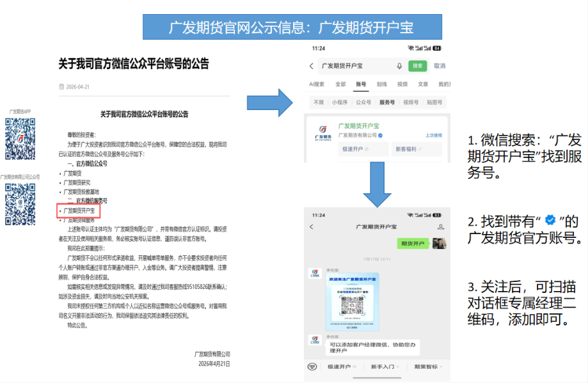This screenshot has height=383, width=588.
Task: Click the 尊敬的投资者 greeting line
Action: [x=82, y=135]
